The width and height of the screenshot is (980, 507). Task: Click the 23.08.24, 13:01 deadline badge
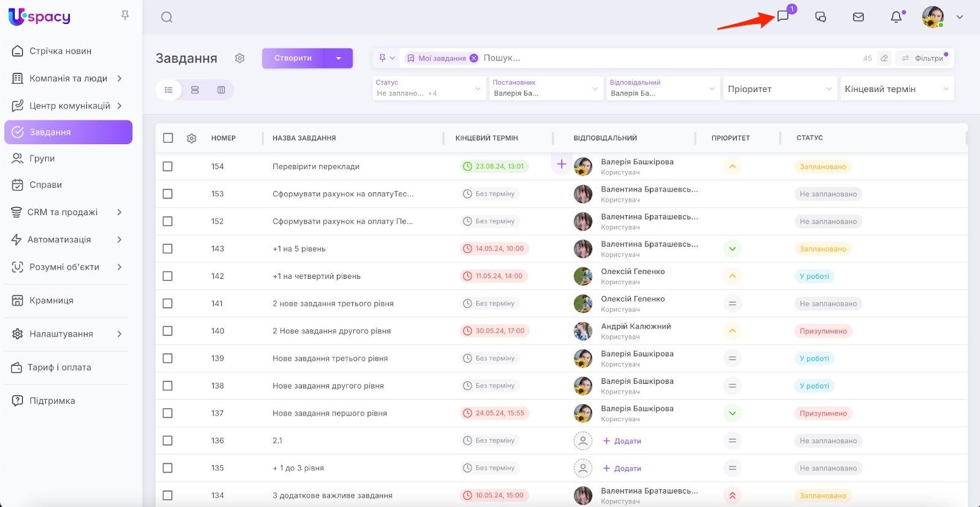pos(494,166)
